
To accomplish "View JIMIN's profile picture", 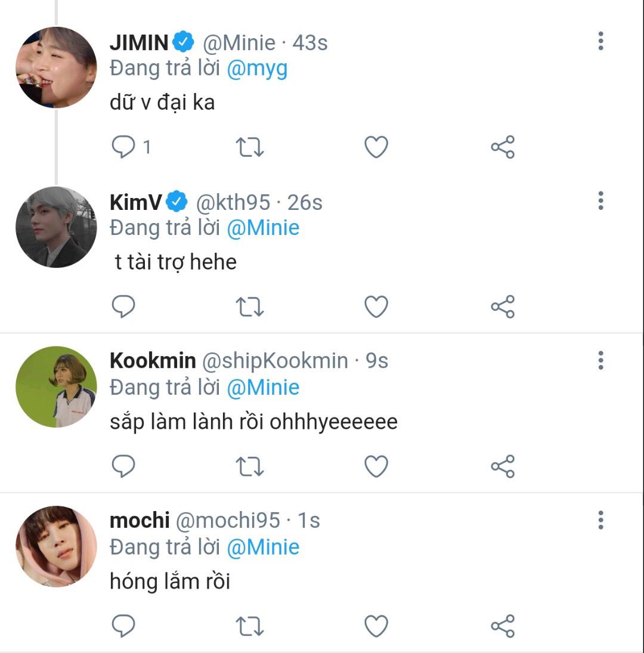I will point(56,67).
